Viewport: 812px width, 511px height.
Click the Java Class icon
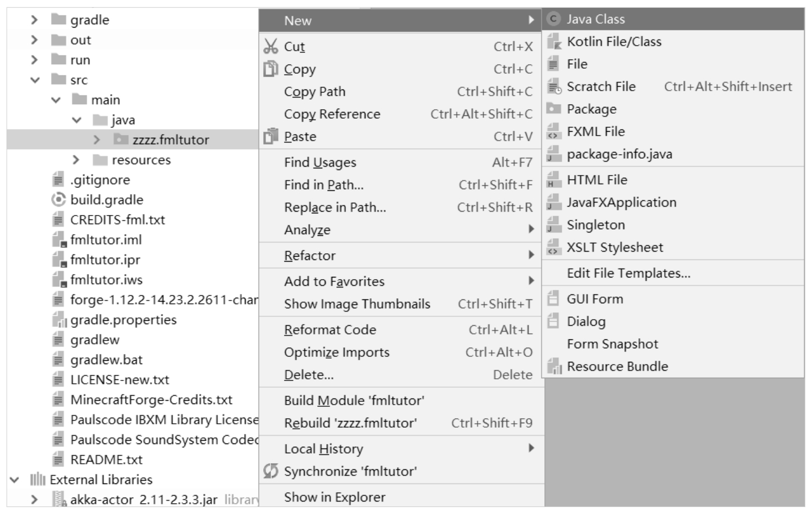click(x=554, y=19)
